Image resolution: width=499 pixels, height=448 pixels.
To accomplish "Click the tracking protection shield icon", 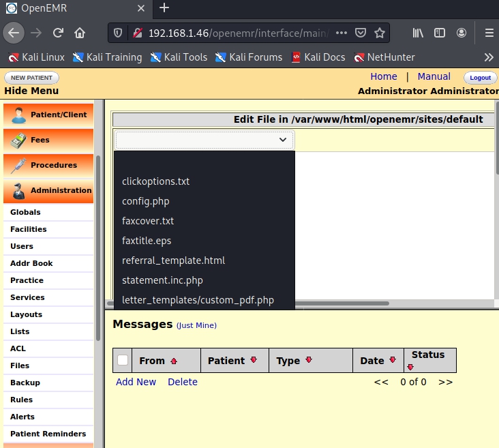I will coord(118,33).
